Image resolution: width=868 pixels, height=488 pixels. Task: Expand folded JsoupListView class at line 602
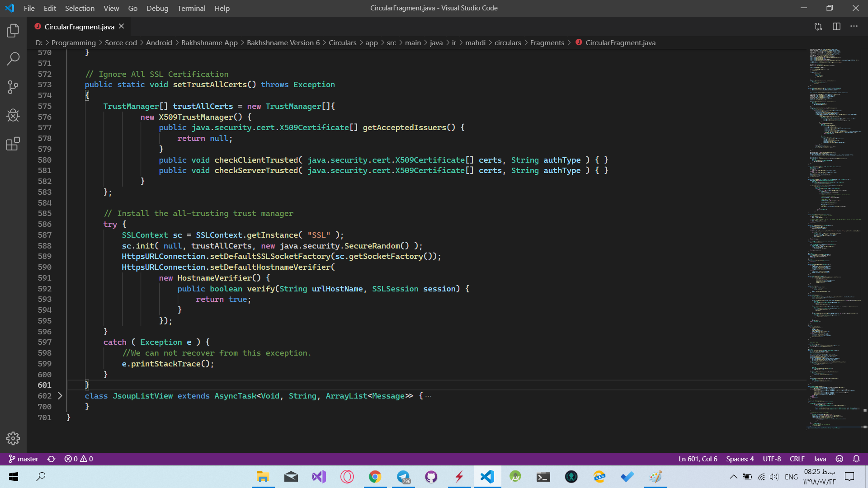pos(60,396)
